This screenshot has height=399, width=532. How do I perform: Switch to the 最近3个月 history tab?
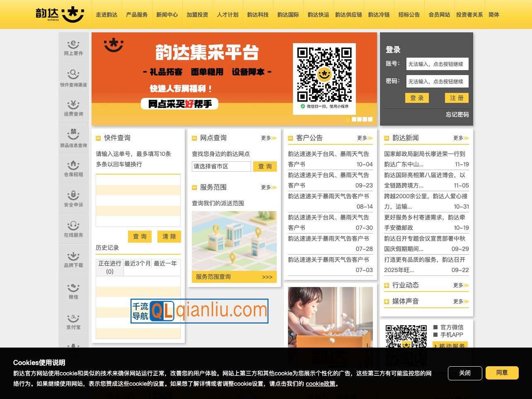pos(137,263)
